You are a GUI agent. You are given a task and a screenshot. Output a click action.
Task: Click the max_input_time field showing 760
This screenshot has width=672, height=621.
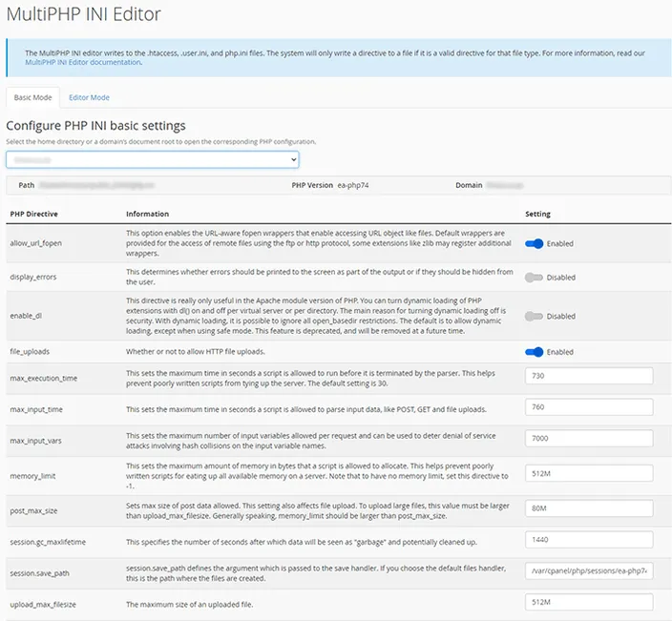589,407
